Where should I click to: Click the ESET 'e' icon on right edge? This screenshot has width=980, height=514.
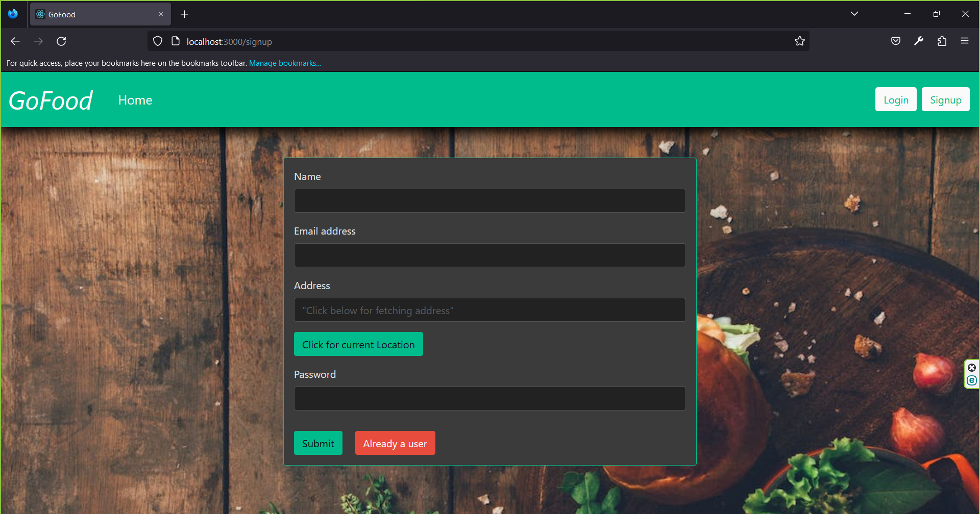click(972, 379)
